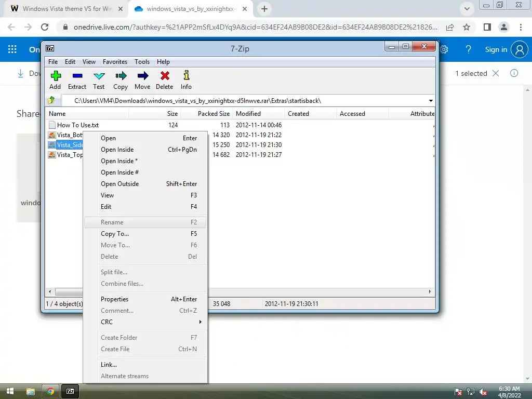Click the Extract toolbar icon
Viewport: 532px width, 399px height.
coord(77,76)
